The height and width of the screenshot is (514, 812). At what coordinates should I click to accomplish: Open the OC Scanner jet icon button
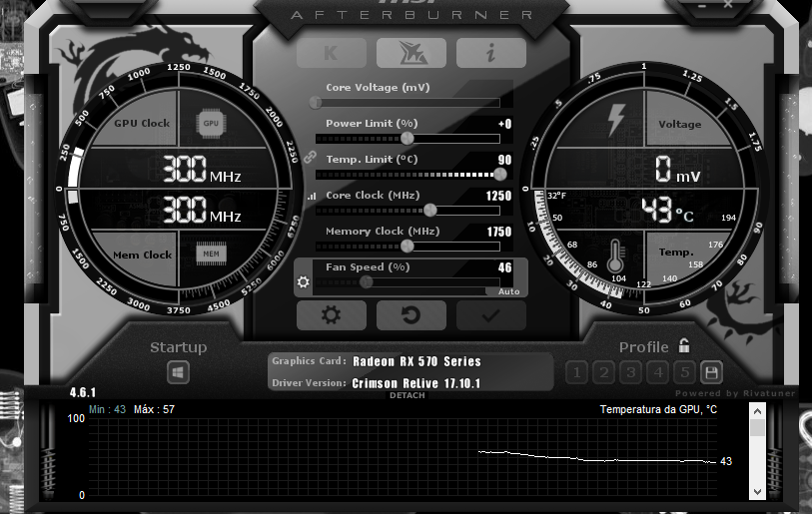pyautogui.click(x=411, y=53)
